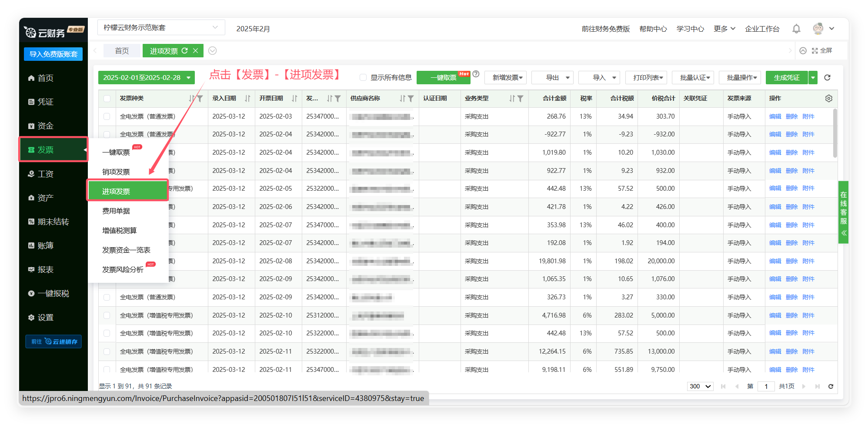Click 编辑 link in the first invoice row
Image resolution: width=868 pixels, height=424 pixels.
tap(775, 116)
